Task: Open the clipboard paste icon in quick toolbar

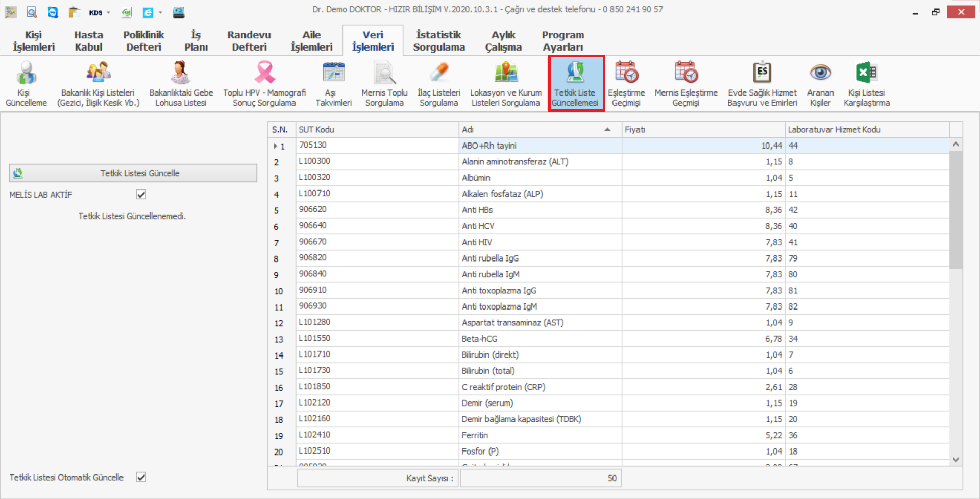Action: click(x=75, y=12)
